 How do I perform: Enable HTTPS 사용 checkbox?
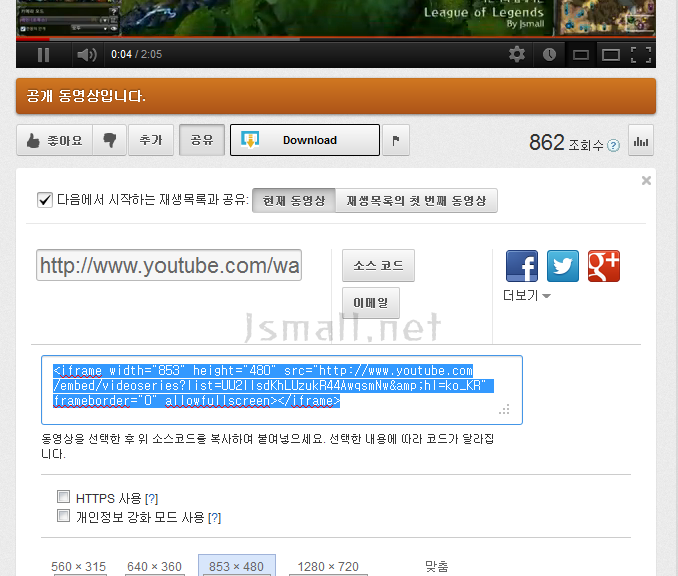[64, 496]
